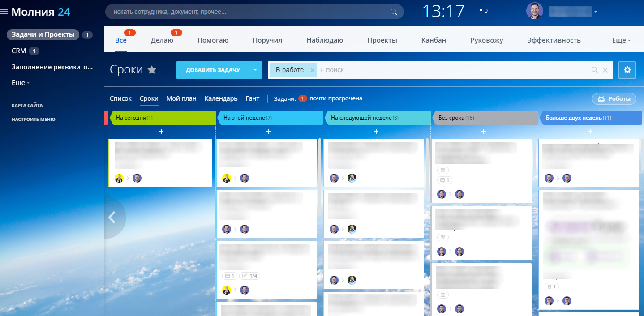This screenshot has height=316, width=644.
Task: Expand Ещё in the left sidebar
Action: [21, 83]
